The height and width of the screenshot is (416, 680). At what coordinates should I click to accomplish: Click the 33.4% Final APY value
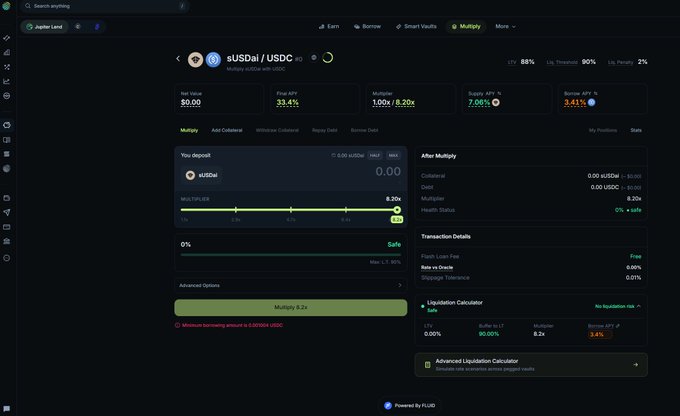pos(287,102)
